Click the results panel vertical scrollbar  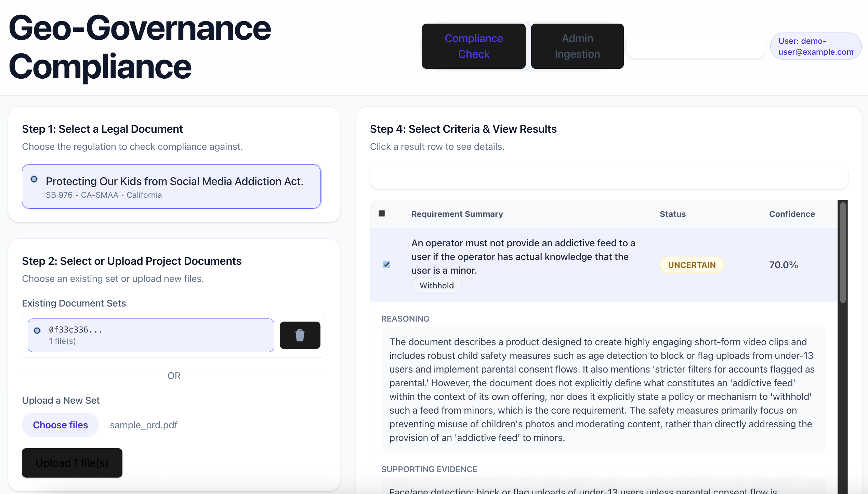[843, 342]
